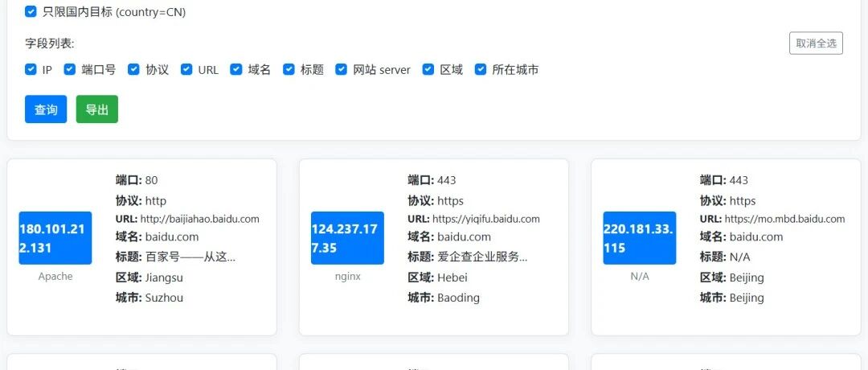Click 域名: baidu.com in the 180.101.212.131 card
Screen dimensions: 868x370
[x=158, y=237]
